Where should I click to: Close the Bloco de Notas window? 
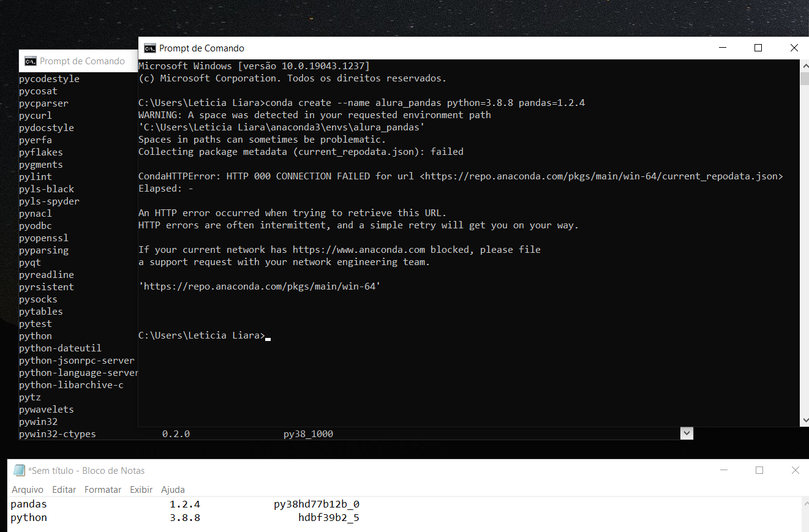point(795,470)
